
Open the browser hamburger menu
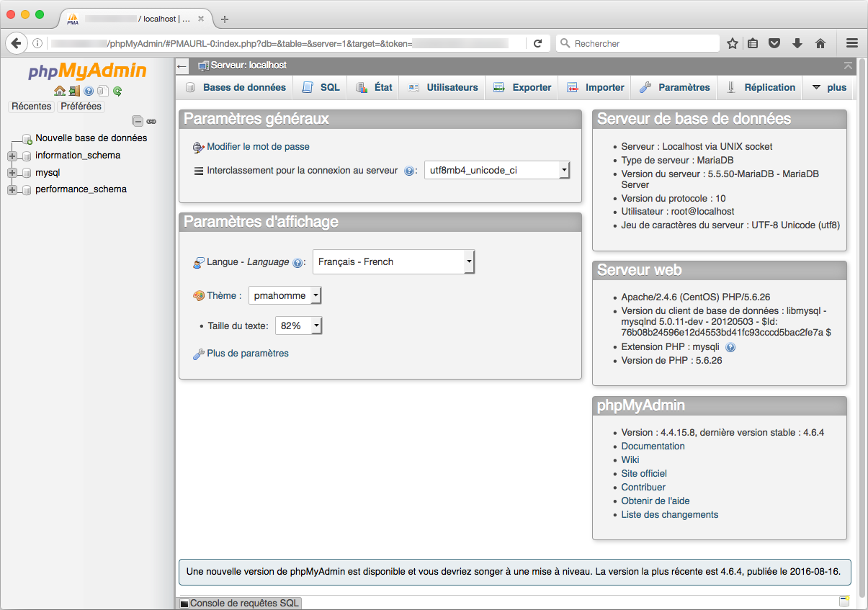click(x=852, y=43)
